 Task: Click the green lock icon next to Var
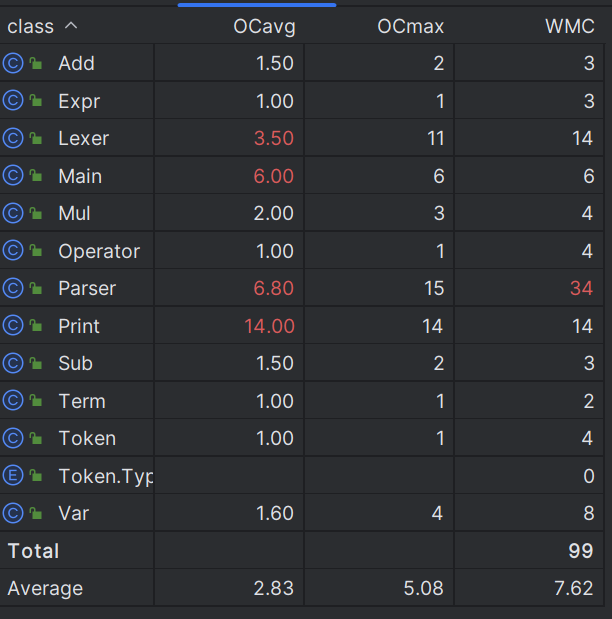[36, 513]
